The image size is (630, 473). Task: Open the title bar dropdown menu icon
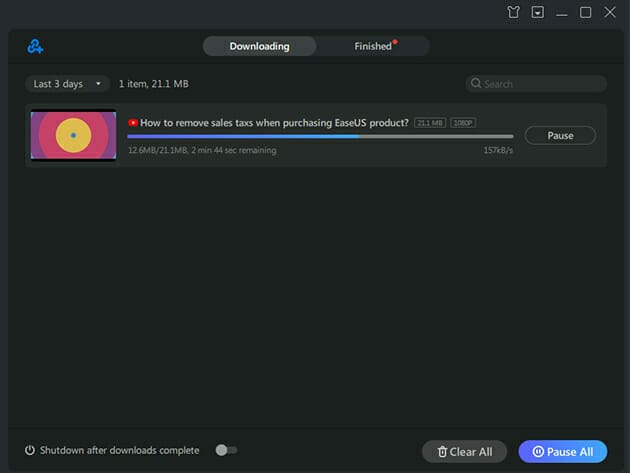point(538,12)
